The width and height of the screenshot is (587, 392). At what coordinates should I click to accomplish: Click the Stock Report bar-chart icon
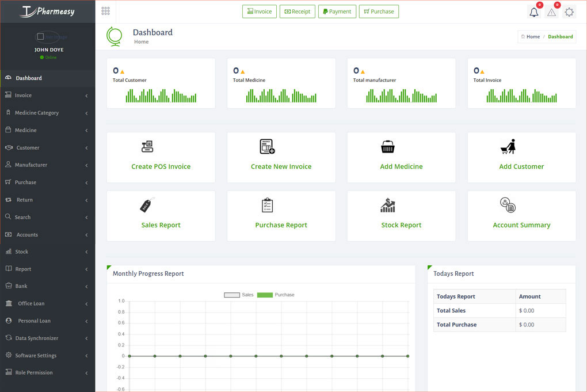(x=387, y=205)
